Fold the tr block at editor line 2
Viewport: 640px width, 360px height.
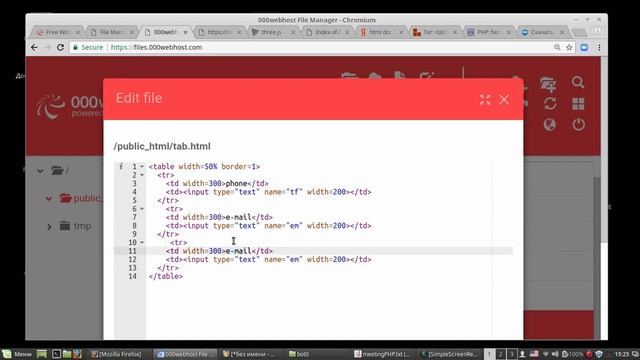click(x=142, y=175)
